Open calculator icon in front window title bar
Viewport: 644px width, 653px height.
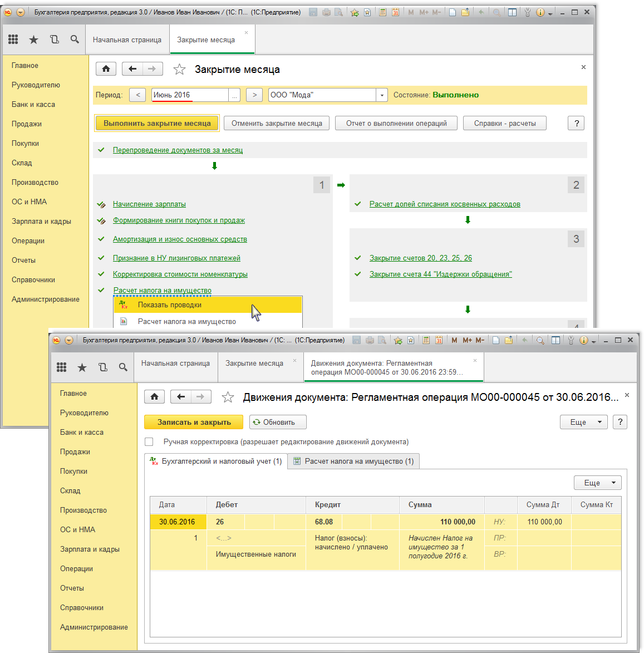426,340
